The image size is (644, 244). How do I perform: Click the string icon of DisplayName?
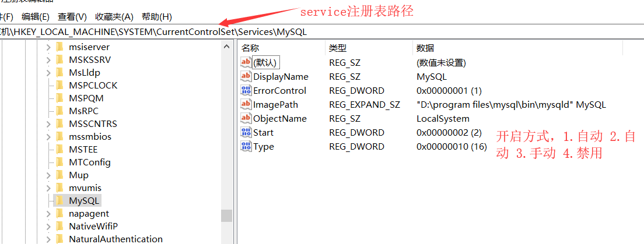246,76
